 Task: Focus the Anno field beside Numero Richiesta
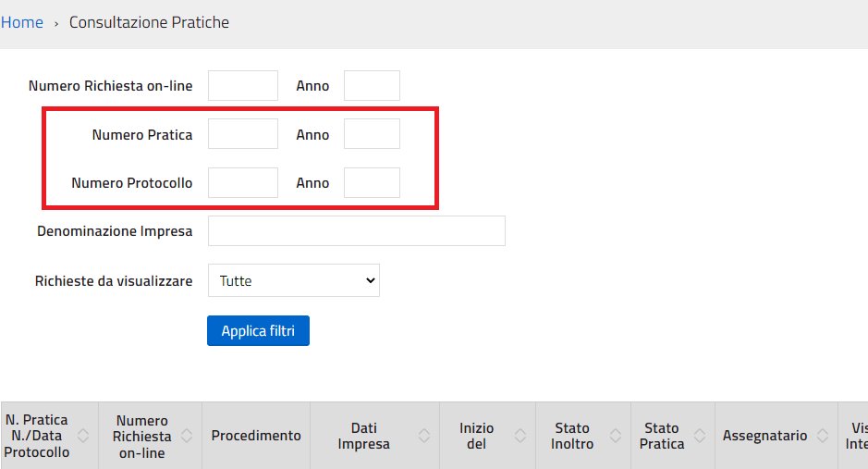coord(372,85)
